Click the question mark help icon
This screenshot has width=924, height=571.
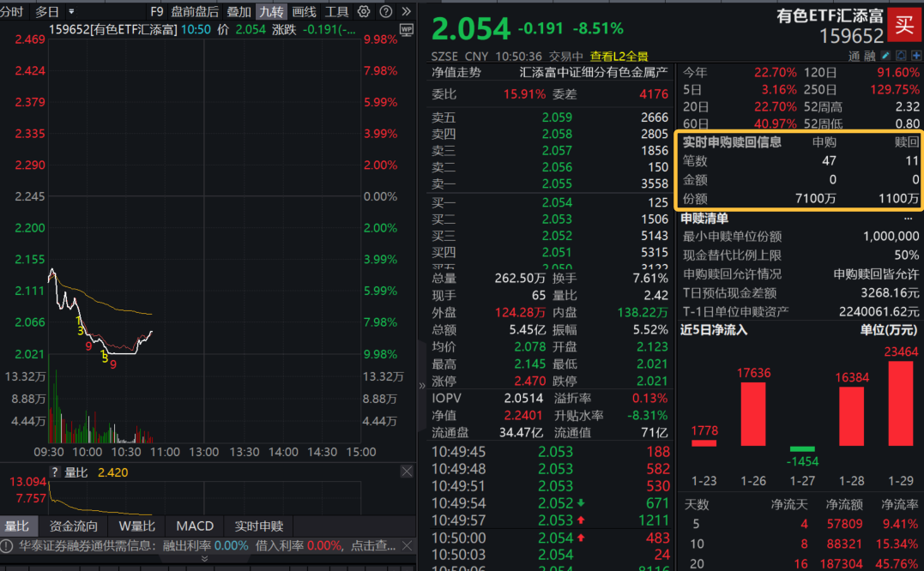[388, 11]
